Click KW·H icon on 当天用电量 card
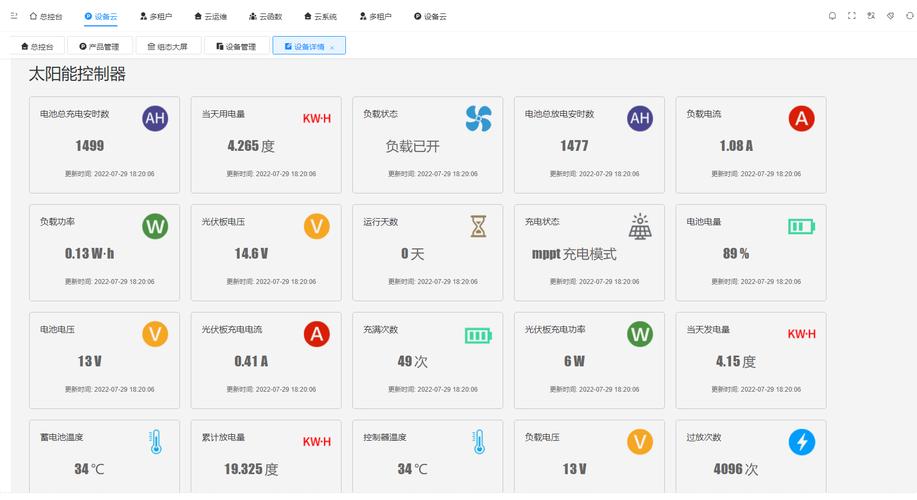This screenshot has width=917, height=500. point(316,119)
